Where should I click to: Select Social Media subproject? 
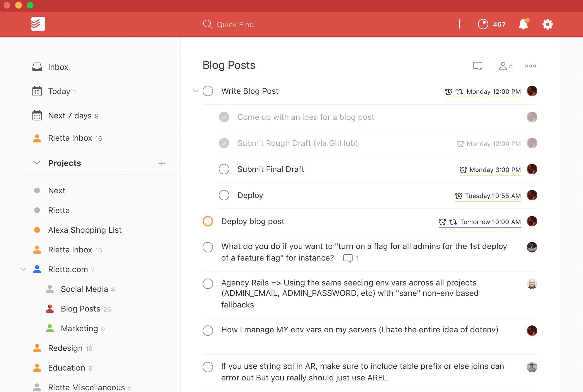[84, 289]
